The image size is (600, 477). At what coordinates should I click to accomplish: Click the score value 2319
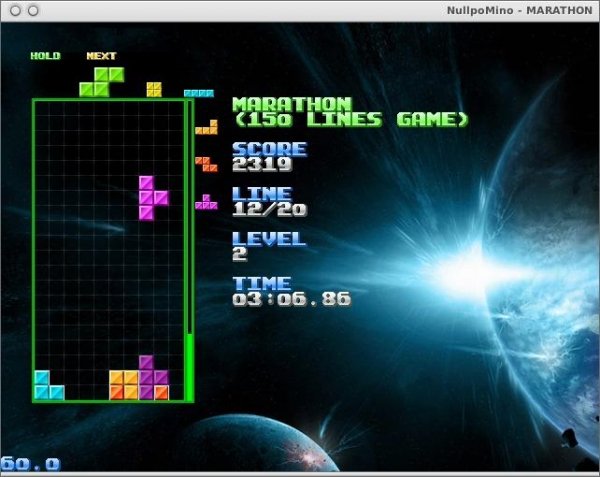[262, 164]
